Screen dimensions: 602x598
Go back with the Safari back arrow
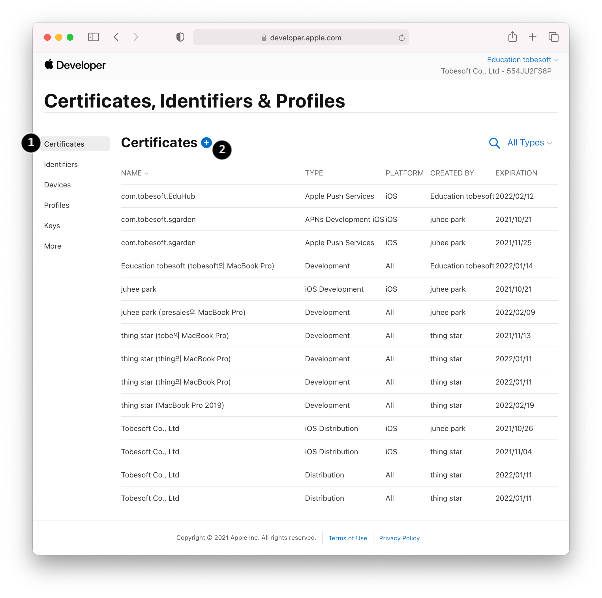[116, 37]
